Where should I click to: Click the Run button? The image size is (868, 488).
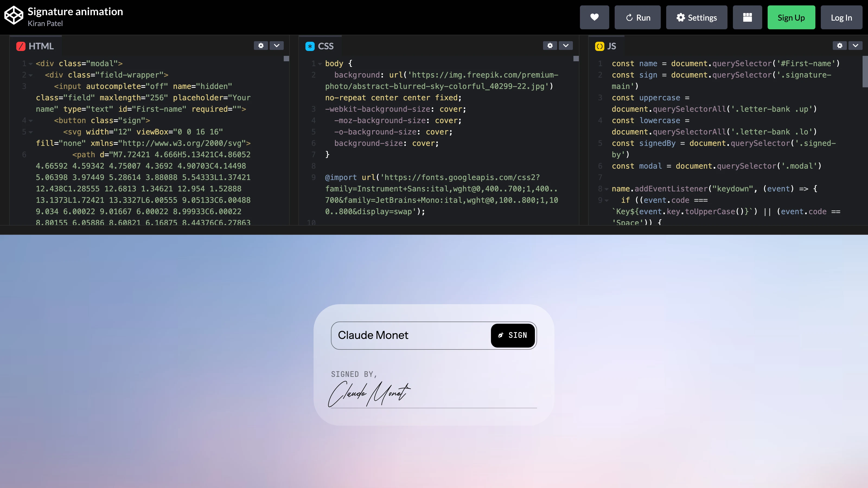(637, 18)
